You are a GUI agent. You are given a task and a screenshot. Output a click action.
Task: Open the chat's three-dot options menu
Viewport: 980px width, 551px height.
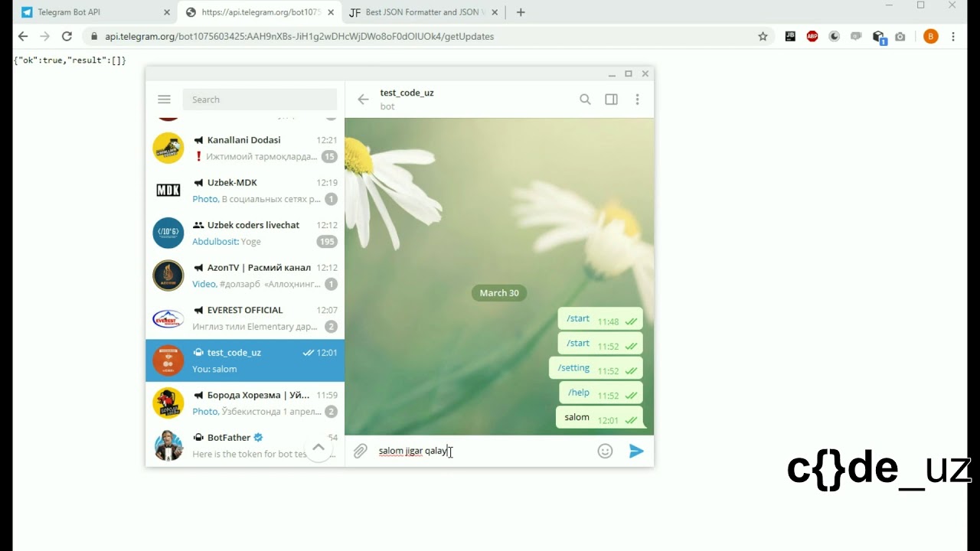637,99
